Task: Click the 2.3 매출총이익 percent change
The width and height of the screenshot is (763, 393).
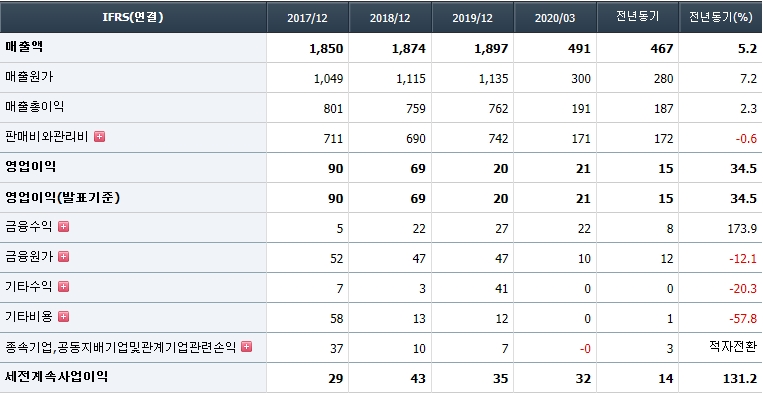Action: (x=748, y=108)
